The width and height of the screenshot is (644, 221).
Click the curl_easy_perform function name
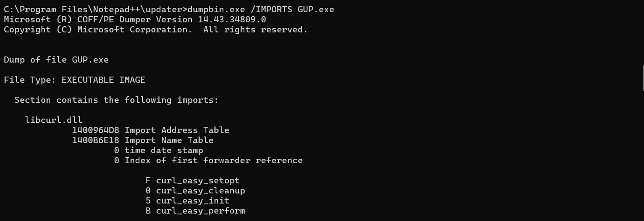(x=200, y=211)
